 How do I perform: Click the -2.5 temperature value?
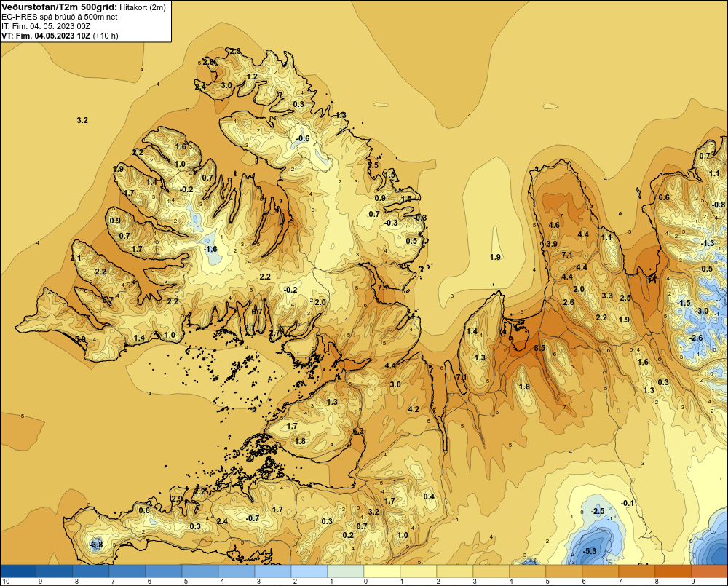[x=598, y=511]
